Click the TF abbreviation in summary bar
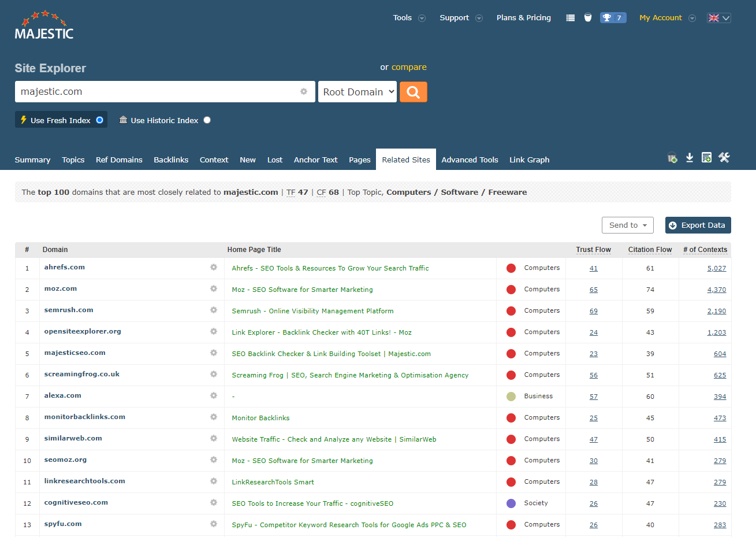Screen dimensions: 756x537 point(291,192)
